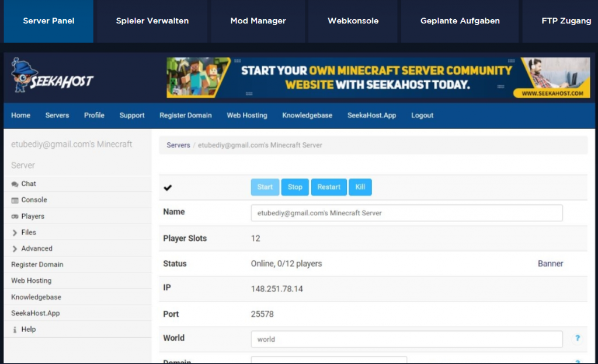Click the checkmark status icon
This screenshot has height=364, width=598.
pos(168,187)
